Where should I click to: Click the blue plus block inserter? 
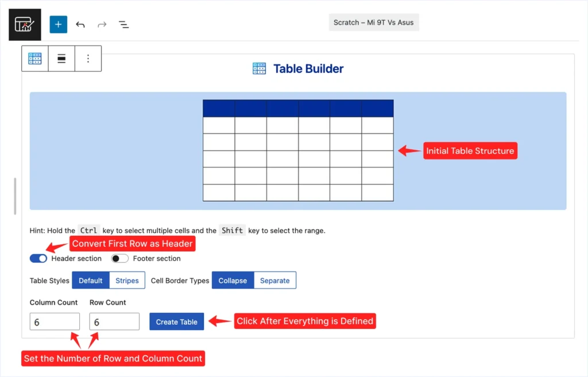(58, 24)
